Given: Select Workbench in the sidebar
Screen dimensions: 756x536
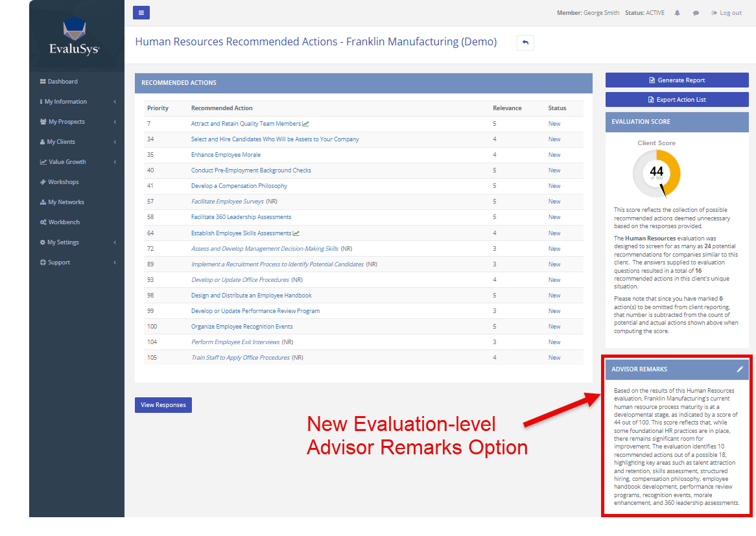Looking at the screenshot, I should [64, 222].
